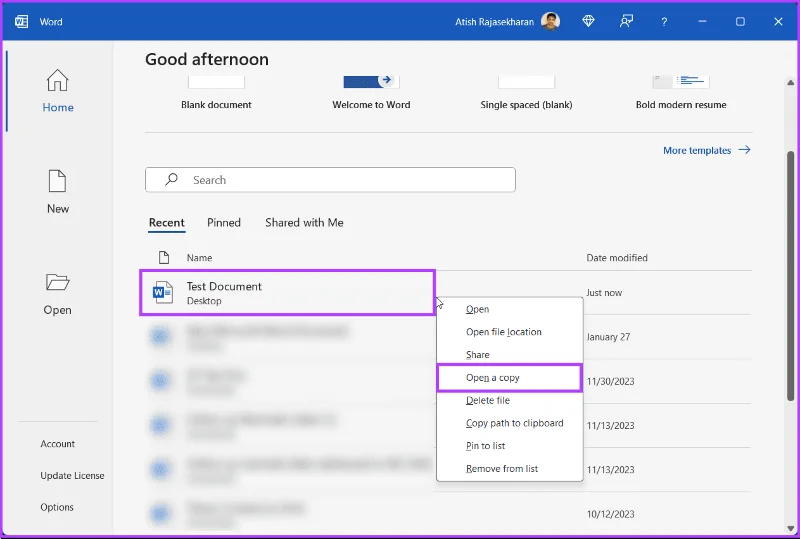Image resolution: width=800 pixels, height=539 pixels.
Task: Click the 11/30/2023 date entry
Action: pos(610,381)
